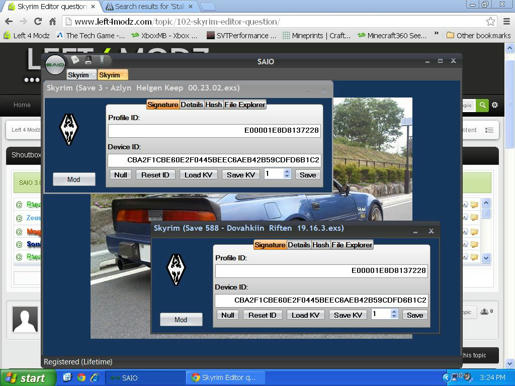Viewport: 515px width, 386px height.
Task: Click the Skyrim dragon logo in Save 588 window
Action: click(x=176, y=270)
